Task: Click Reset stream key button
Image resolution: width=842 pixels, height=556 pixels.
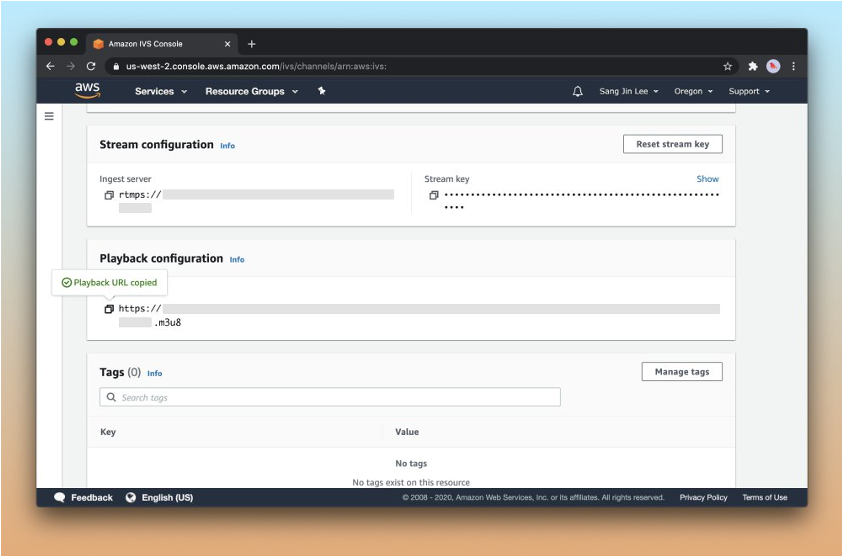Action: click(x=672, y=144)
